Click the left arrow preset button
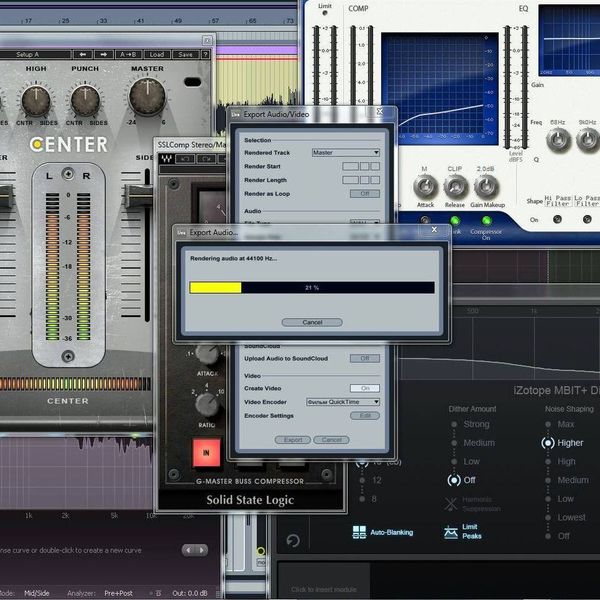Image resolution: width=600 pixels, height=600 pixels. coord(83,54)
